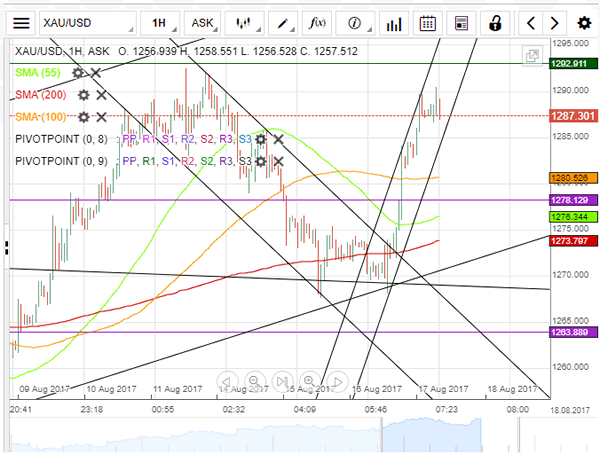Viewport: 600px width, 455px height.
Task: Open the pencil drawing tools dropdown
Action: pos(283,23)
